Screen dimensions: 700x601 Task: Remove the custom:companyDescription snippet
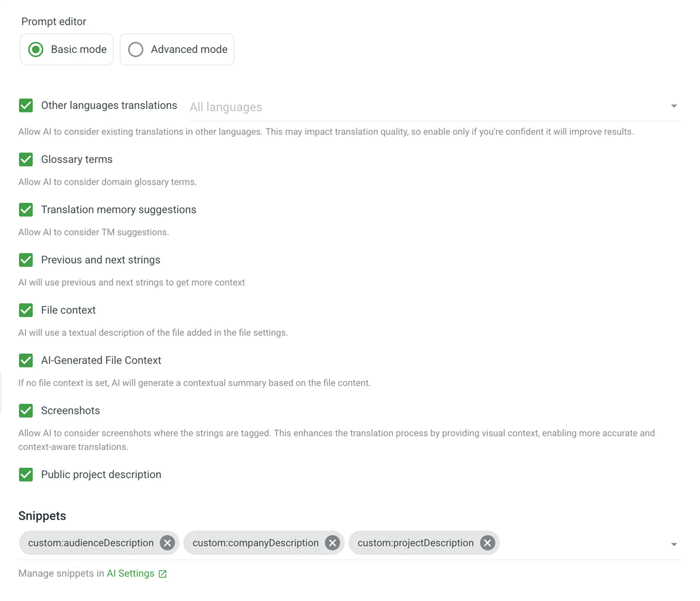click(332, 543)
